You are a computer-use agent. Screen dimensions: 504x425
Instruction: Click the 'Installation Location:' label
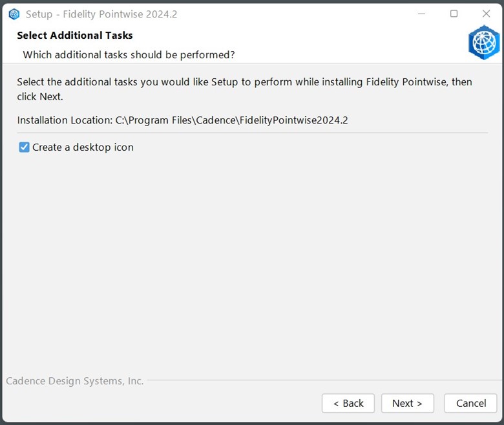[x=65, y=120]
